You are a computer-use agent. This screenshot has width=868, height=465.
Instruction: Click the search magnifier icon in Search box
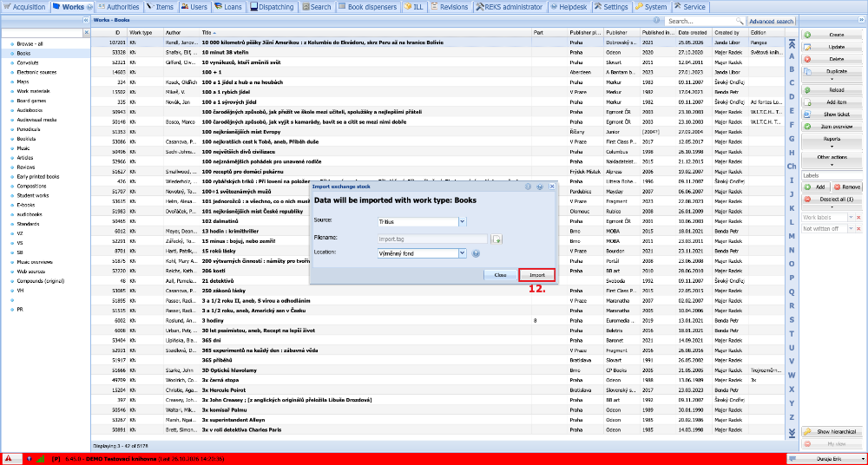point(739,21)
